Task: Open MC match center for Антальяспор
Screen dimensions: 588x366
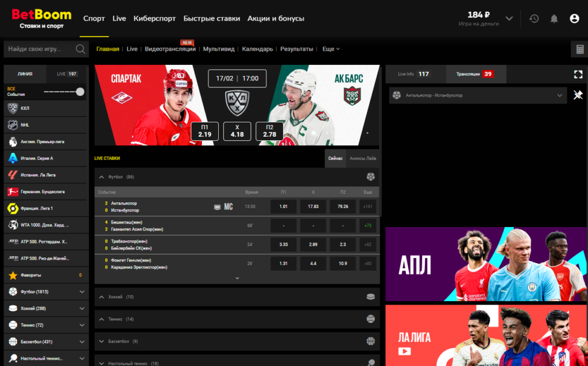Action: [x=229, y=207]
